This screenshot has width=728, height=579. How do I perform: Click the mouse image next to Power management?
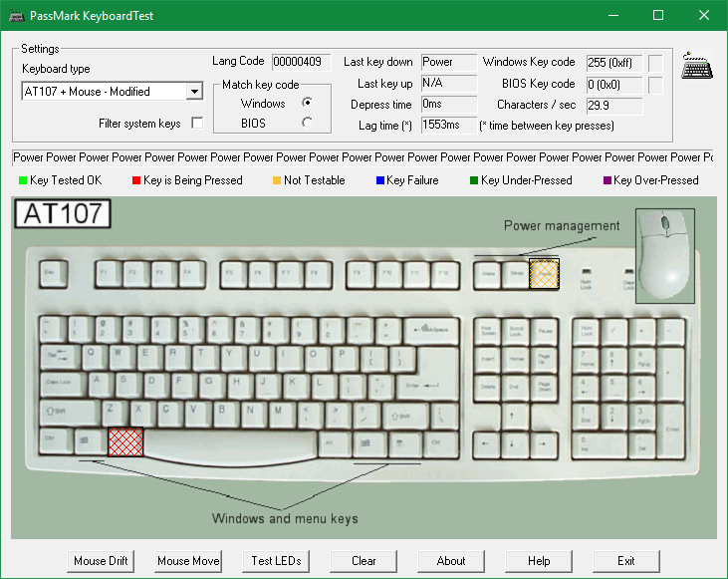coord(665,255)
